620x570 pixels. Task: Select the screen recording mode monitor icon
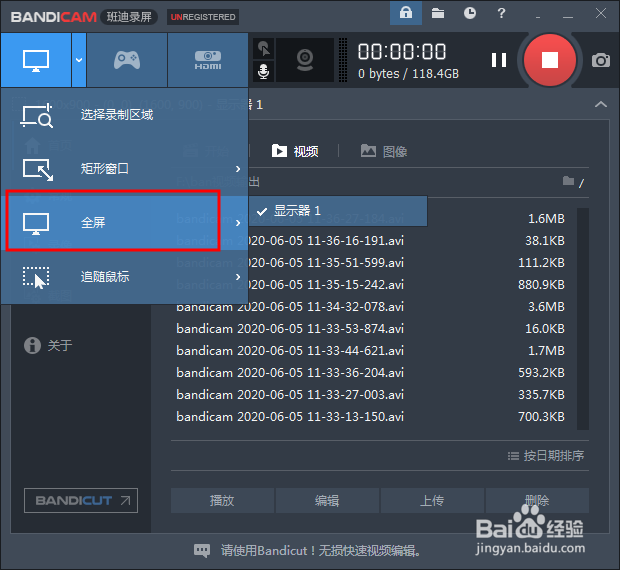tap(36, 60)
